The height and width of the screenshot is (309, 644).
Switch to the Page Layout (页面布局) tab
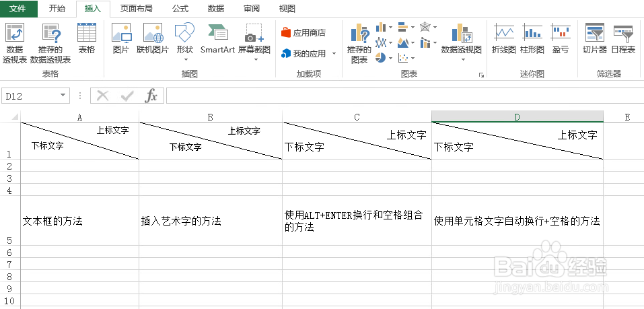click(x=137, y=9)
